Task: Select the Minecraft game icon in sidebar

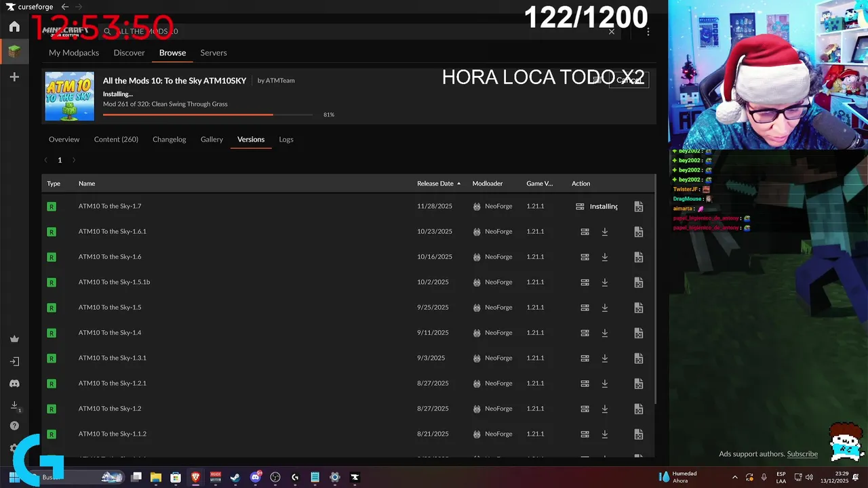Action: 14,51
